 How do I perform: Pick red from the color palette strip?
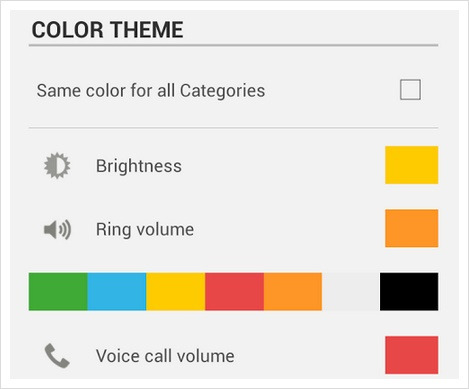[x=234, y=292]
